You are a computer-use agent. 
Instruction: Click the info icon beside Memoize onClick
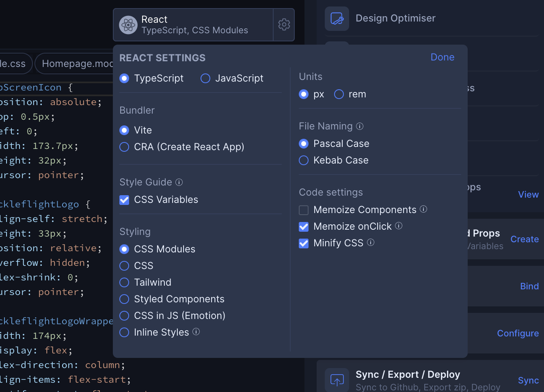tap(399, 226)
